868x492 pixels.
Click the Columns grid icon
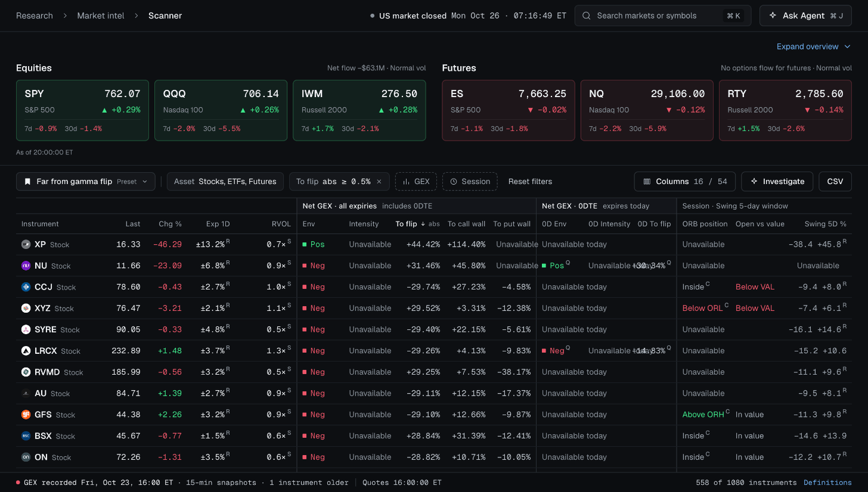[x=647, y=182]
